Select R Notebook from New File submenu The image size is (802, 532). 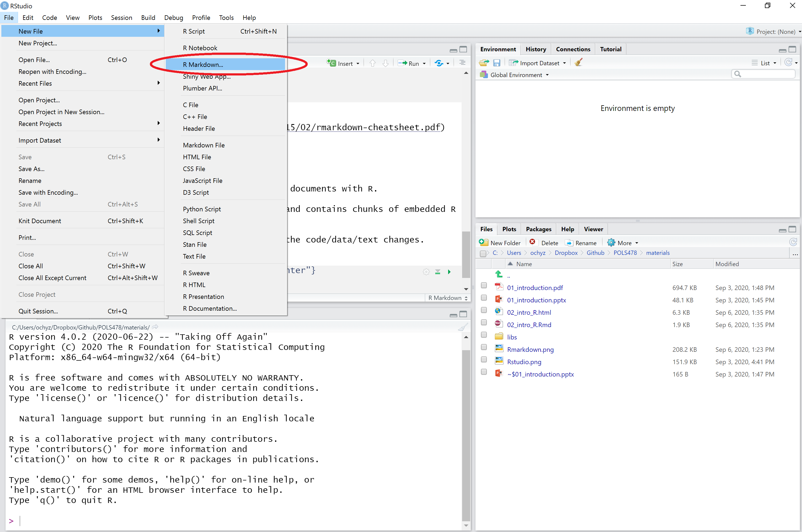pyautogui.click(x=225, y=48)
